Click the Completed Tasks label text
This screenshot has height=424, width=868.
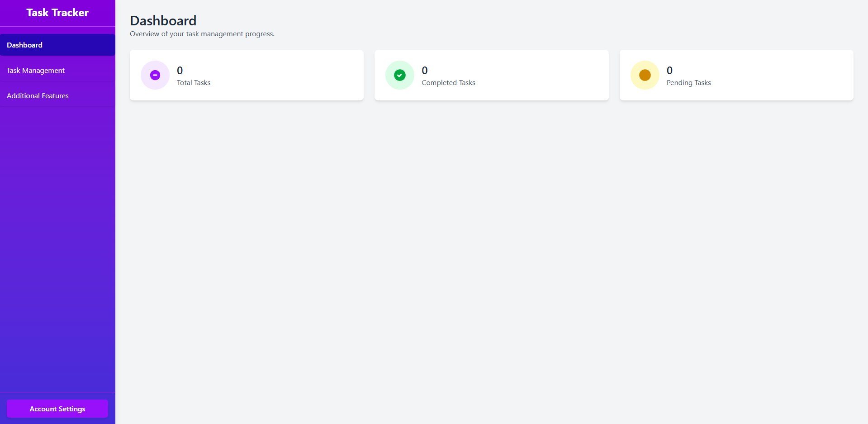click(448, 82)
